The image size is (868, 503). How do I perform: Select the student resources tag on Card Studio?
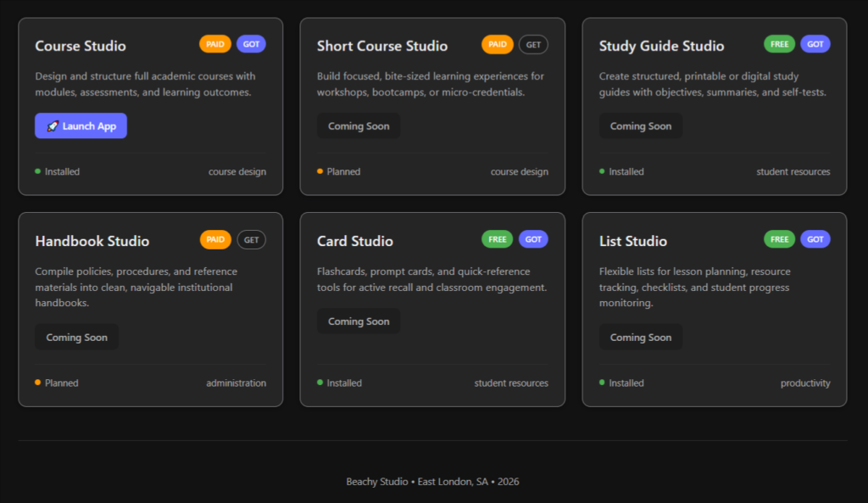(x=510, y=383)
